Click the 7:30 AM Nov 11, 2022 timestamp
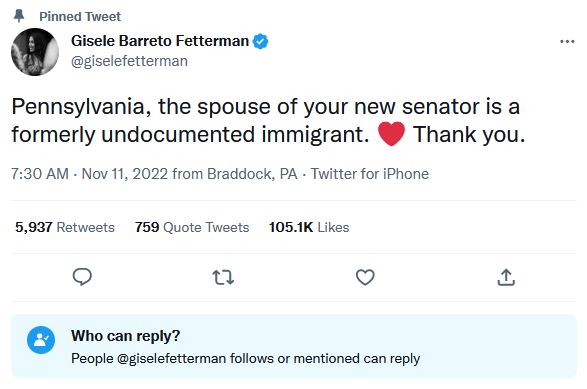This screenshot has width=587, height=389. click(89, 174)
